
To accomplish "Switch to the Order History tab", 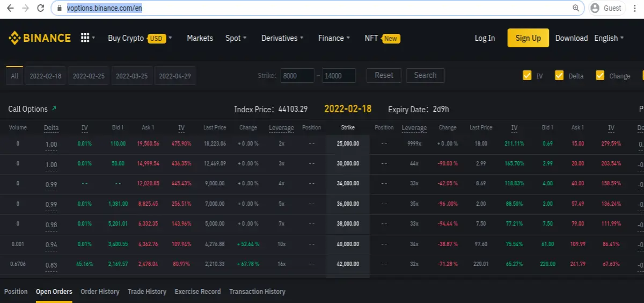I will [100, 291].
